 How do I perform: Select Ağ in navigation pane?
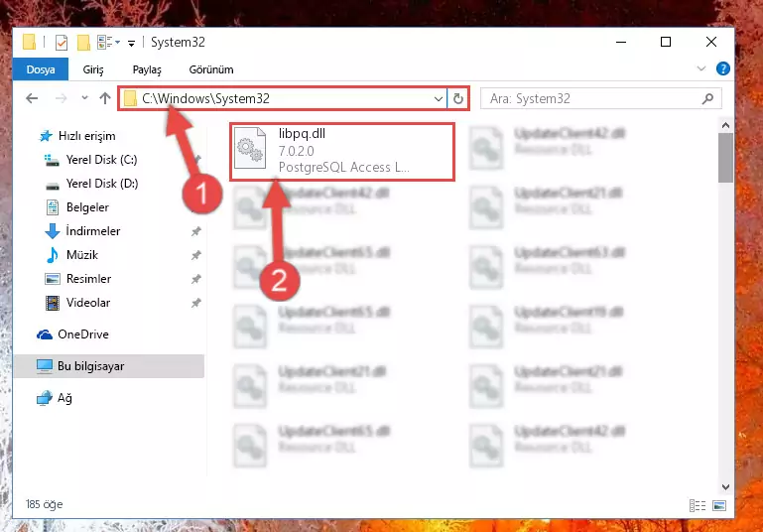[64, 398]
